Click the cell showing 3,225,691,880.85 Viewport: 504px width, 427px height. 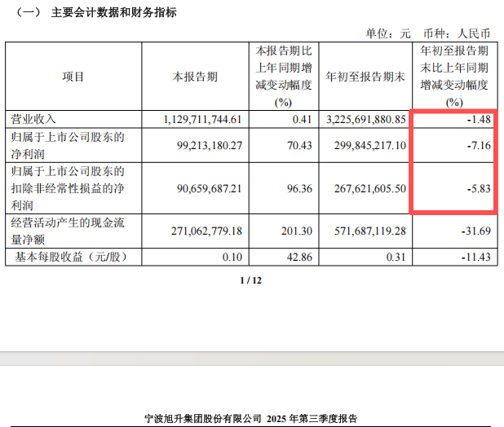point(365,119)
